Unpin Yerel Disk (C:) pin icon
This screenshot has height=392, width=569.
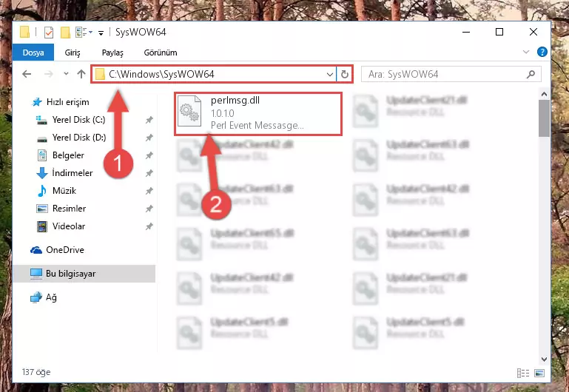tap(149, 120)
